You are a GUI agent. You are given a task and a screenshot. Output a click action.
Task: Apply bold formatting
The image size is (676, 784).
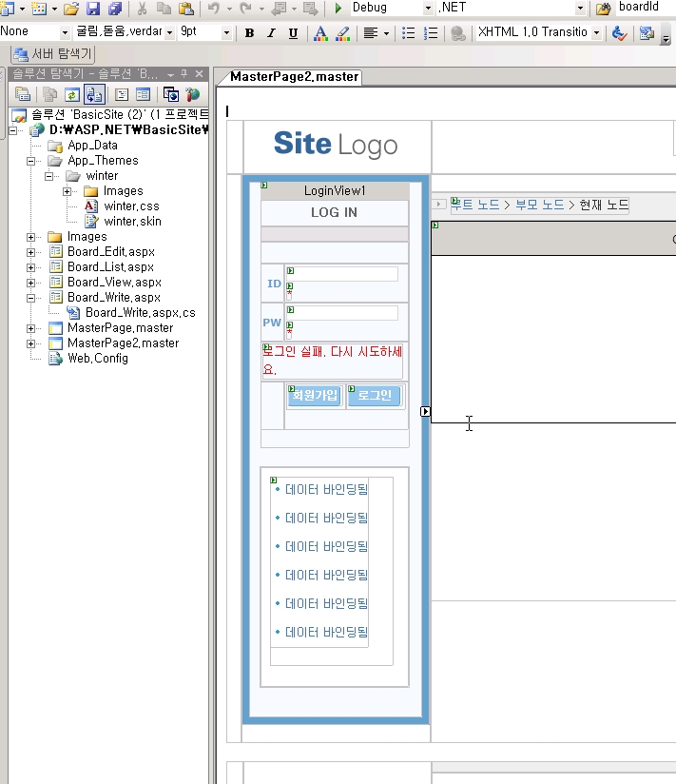249,33
